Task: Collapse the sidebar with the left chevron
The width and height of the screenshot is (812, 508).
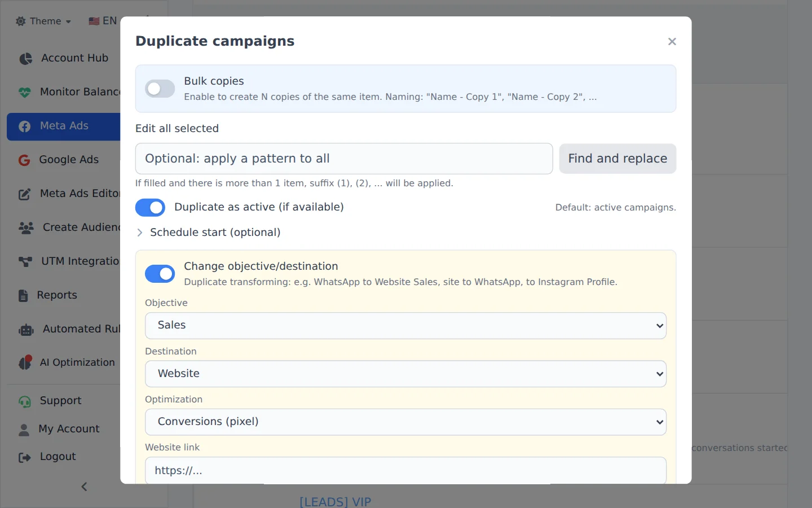Action: pos(84,487)
